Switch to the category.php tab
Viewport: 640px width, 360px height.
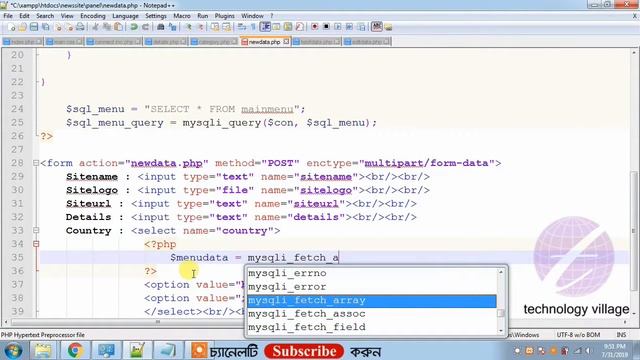213,42
